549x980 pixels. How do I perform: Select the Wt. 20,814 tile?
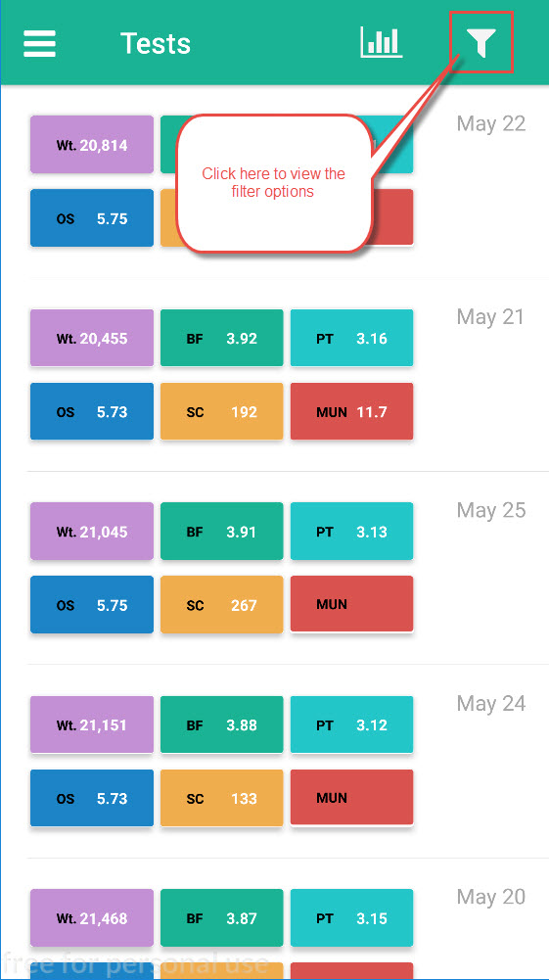point(92,145)
